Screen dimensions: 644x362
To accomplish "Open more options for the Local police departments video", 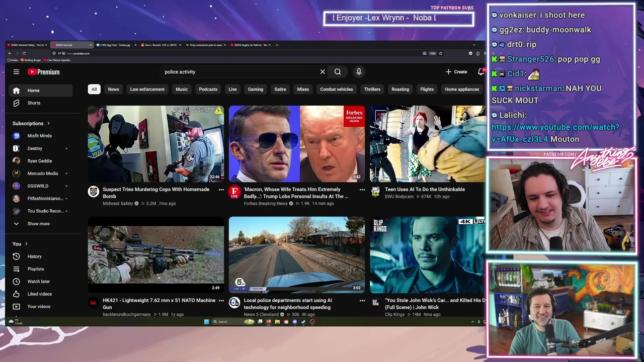I will [x=362, y=301].
